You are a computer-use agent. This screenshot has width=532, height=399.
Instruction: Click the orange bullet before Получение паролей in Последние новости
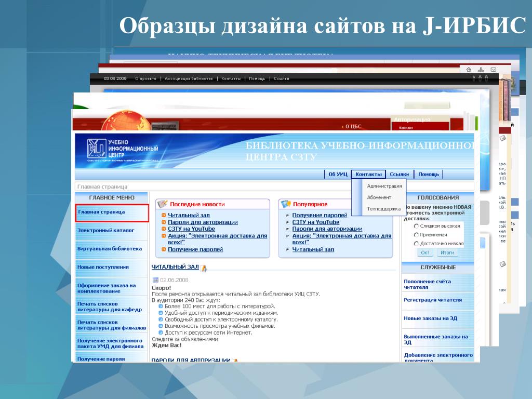pyautogui.click(x=164, y=249)
